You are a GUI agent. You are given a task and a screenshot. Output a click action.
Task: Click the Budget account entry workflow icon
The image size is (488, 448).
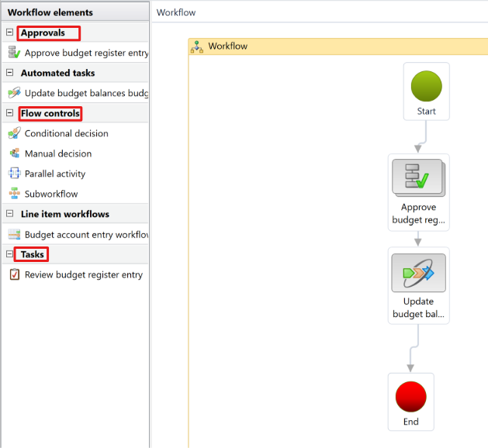tap(14, 234)
